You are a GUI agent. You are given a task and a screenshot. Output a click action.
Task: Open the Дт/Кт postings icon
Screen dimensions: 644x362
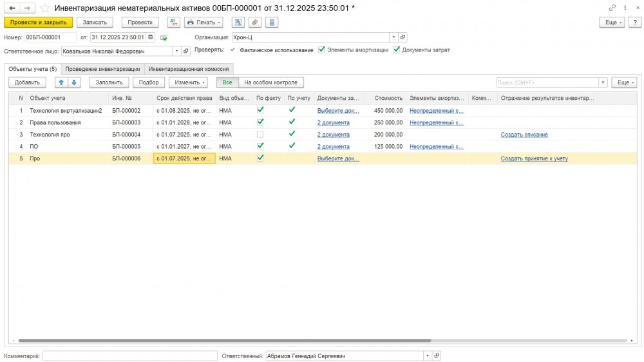[x=173, y=22]
